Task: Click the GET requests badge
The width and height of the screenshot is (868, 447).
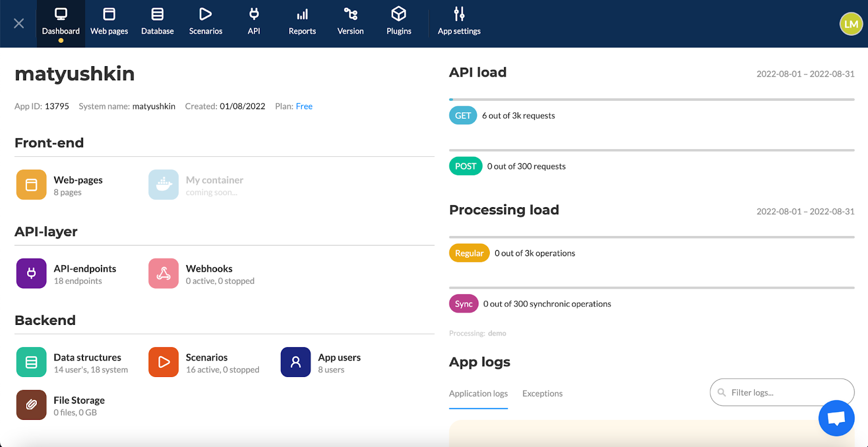Action: (463, 116)
